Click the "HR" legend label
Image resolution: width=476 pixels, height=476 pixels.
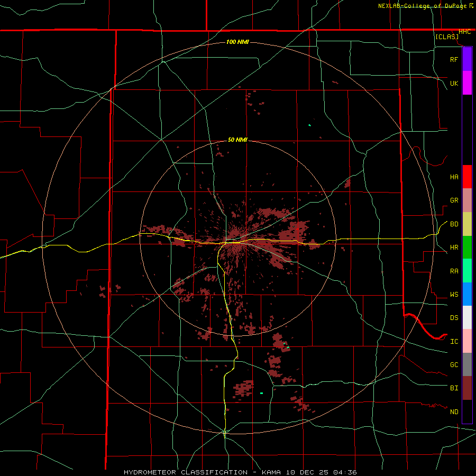coord(454,248)
